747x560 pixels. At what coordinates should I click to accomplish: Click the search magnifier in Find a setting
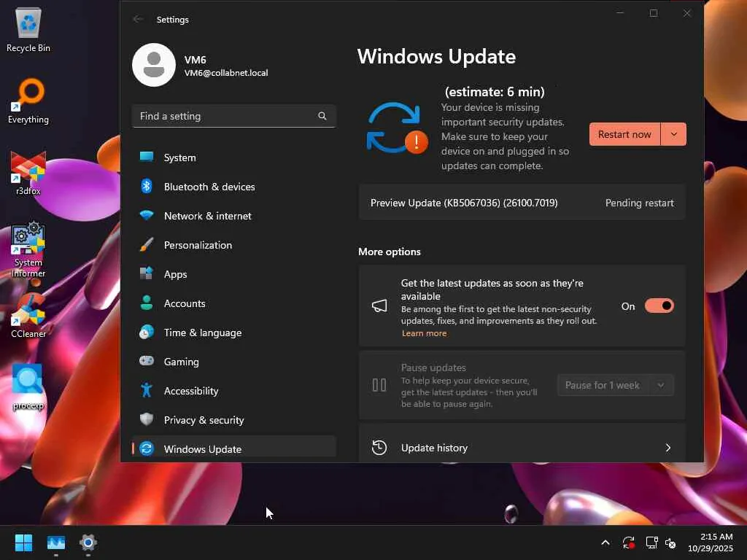[322, 116]
